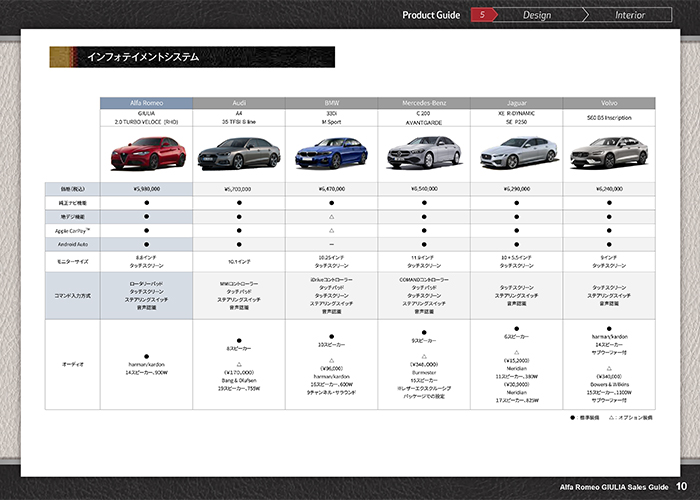
Task: Click the 地デジ機能 row label
Action: click(72, 217)
